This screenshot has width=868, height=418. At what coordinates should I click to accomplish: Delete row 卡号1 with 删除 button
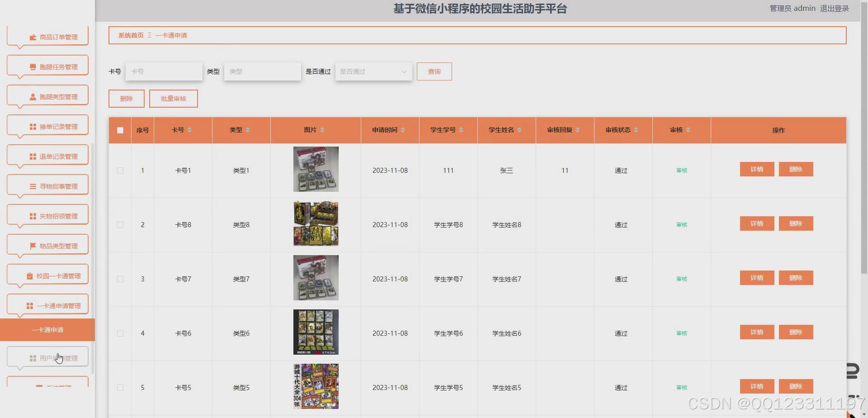(796, 169)
